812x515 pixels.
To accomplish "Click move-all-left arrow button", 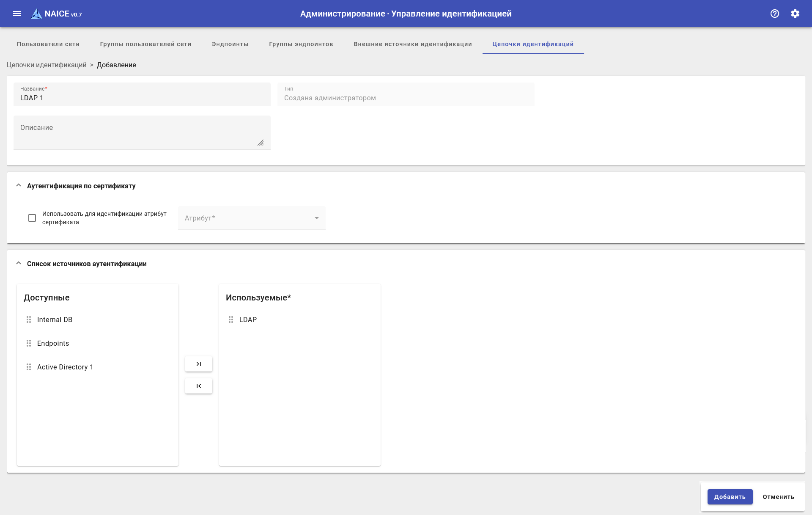I will 198,386.
